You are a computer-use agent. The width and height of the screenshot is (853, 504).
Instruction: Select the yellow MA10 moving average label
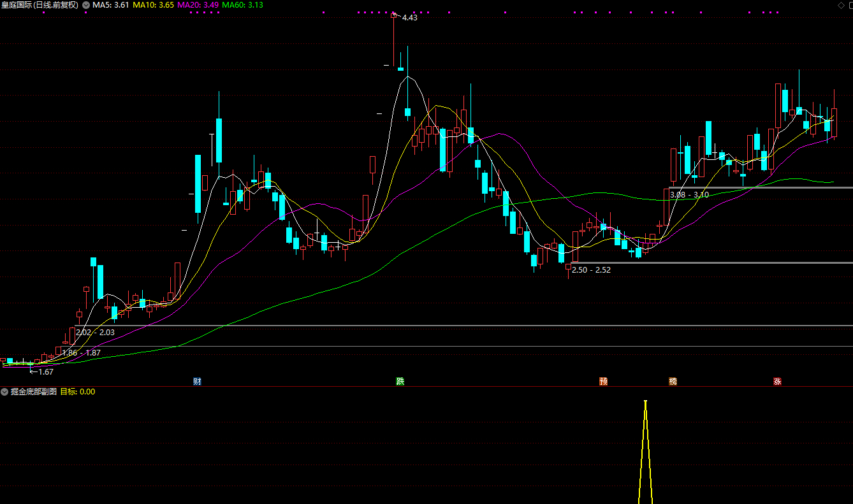pos(153,5)
